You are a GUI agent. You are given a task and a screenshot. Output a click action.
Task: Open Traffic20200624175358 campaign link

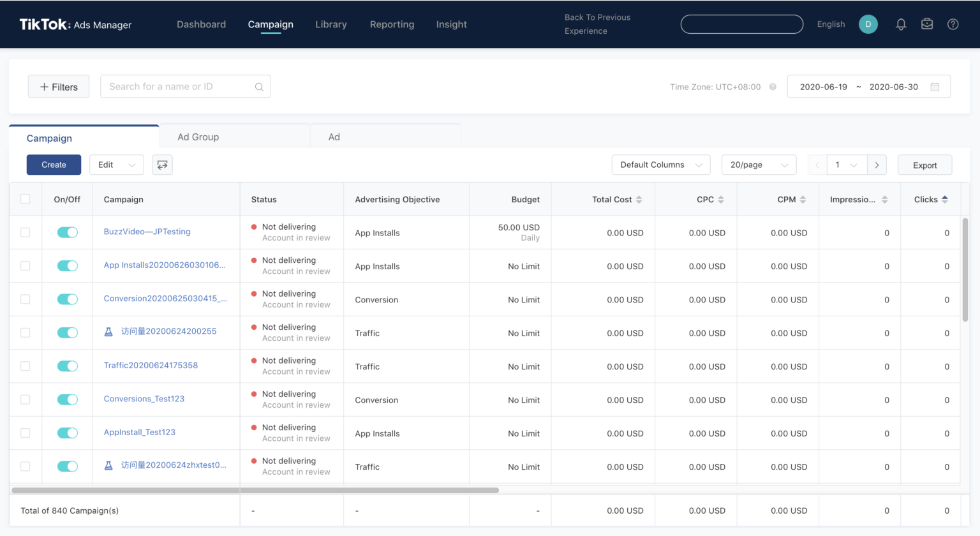tap(151, 366)
